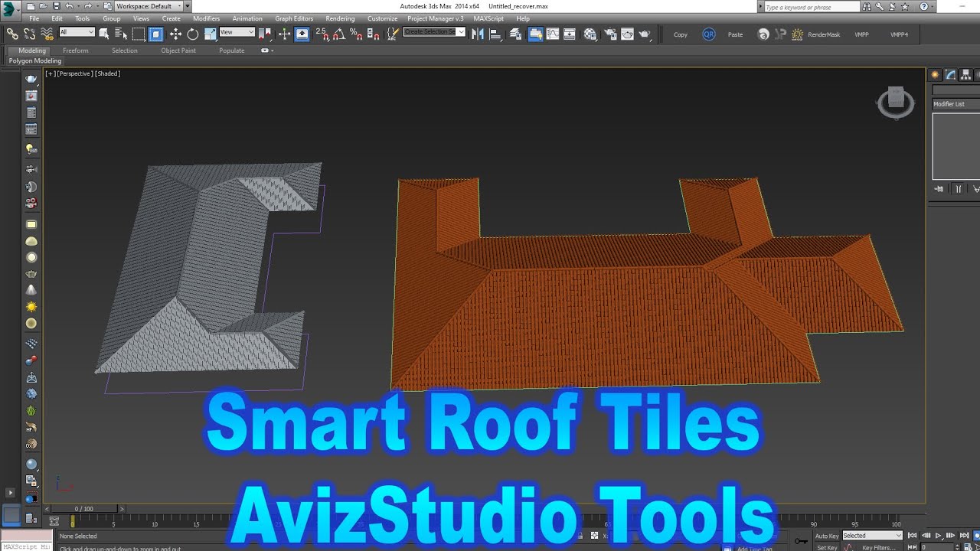Click the MAXScript mini listener field
The height and width of the screenshot is (551, 980).
[26, 546]
